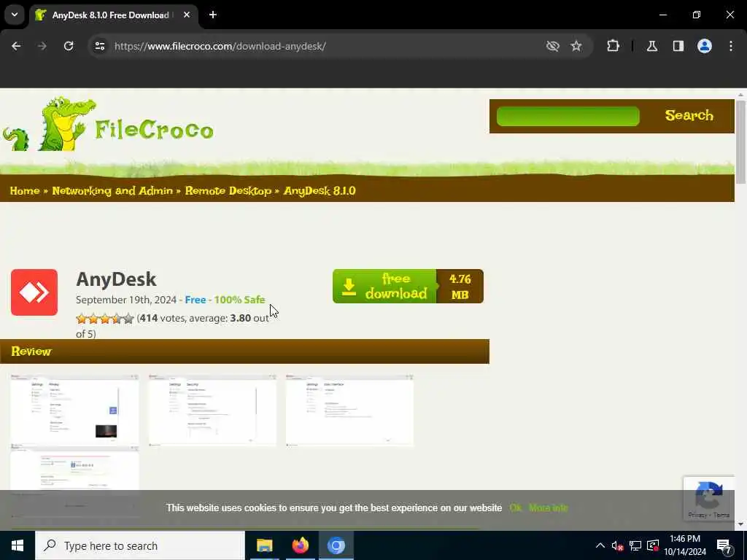Click the 100% Safe label
Screen dimensions: 747x560
click(239, 300)
